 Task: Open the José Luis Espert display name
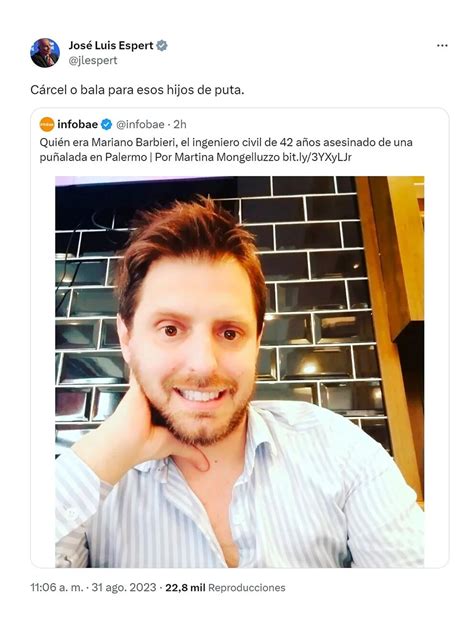click(111, 46)
